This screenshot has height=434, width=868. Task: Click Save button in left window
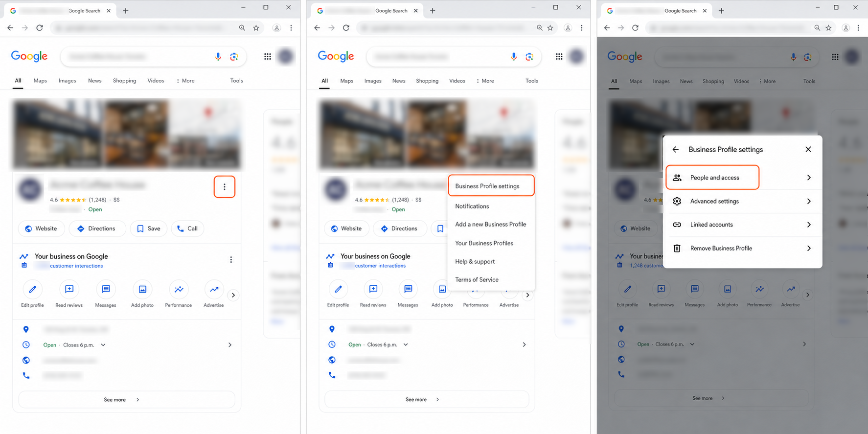point(149,228)
